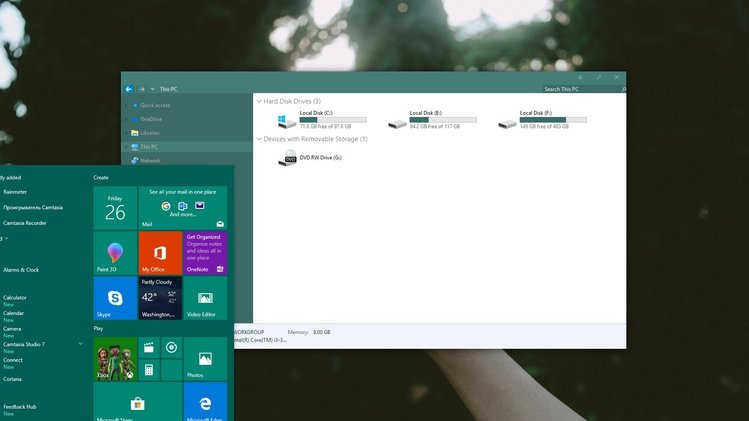
Task: Open the Video Editor tile
Action: click(205, 298)
